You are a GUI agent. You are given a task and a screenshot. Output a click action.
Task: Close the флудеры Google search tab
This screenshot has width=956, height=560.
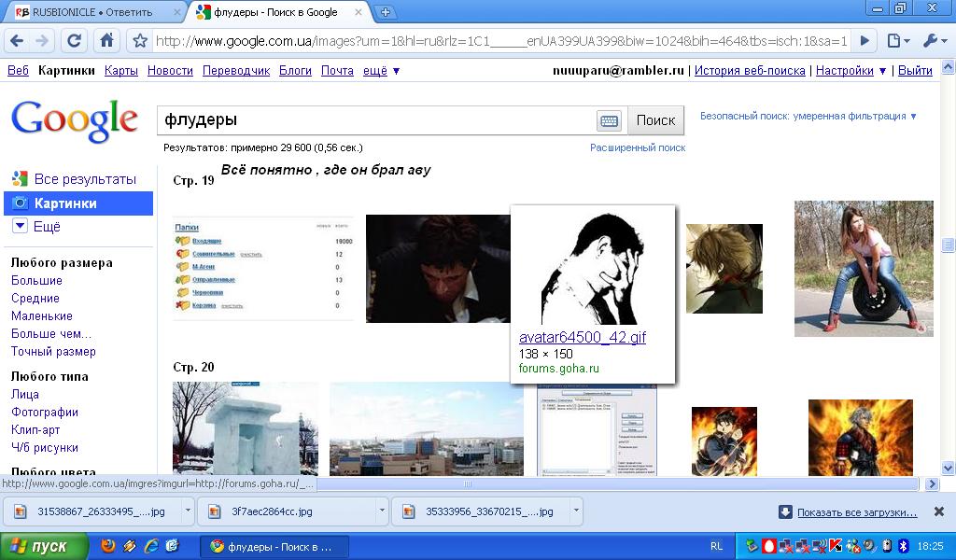358,11
